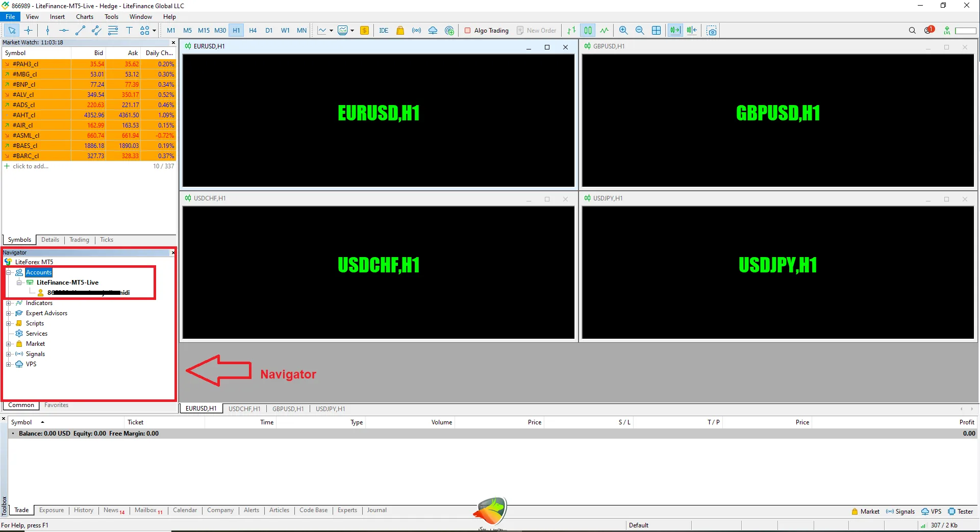This screenshot has width=980, height=532.
Task: Click 'click to add...' in Market Watch
Action: (x=31, y=166)
